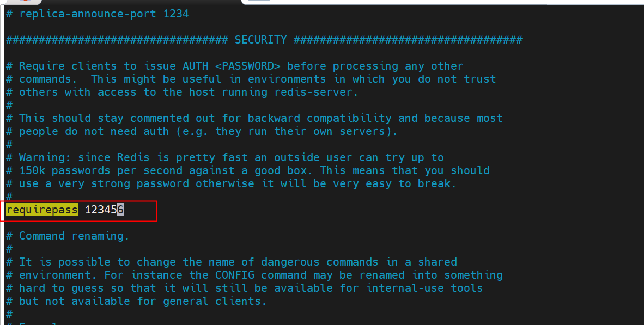Click the 123456 password value
The height and width of the screenshot is (325, 644).
click(x=104, y=210)
